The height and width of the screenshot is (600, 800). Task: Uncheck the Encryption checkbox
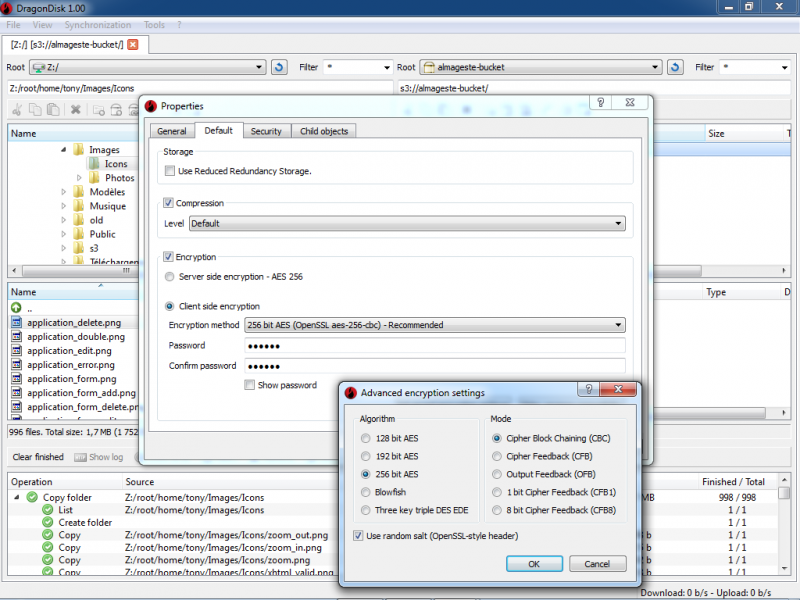pyautogui.click(x=168, y=257)
